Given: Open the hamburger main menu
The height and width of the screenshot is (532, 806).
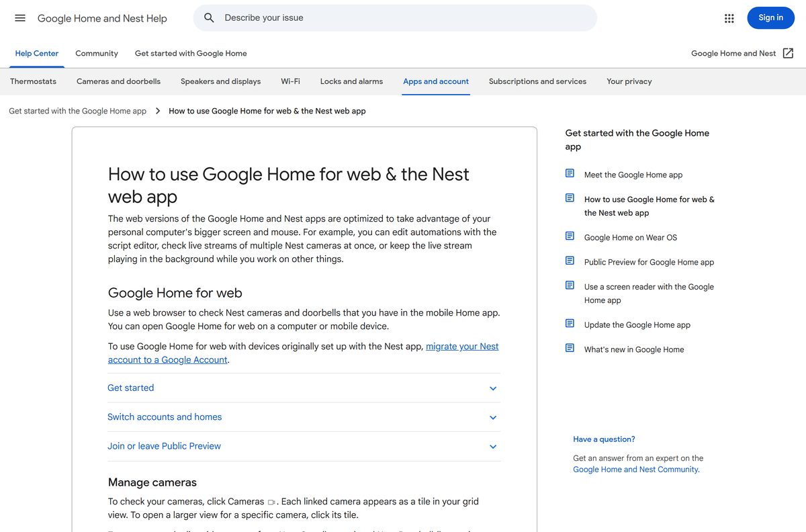Looking at the screenshot, I should click(20, 18).
